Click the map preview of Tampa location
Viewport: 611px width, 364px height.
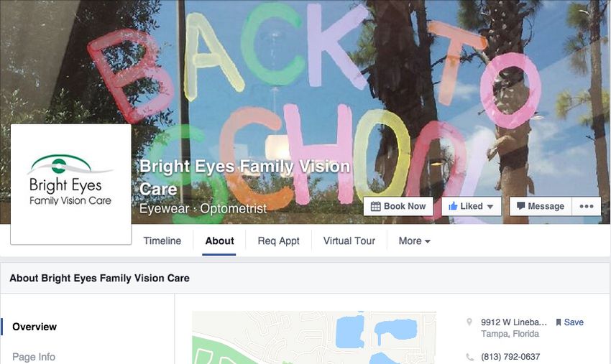tap(314, 337)
